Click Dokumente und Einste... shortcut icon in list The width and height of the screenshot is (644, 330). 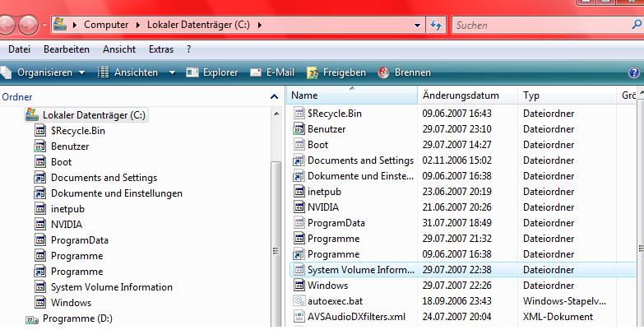(299, 176)
